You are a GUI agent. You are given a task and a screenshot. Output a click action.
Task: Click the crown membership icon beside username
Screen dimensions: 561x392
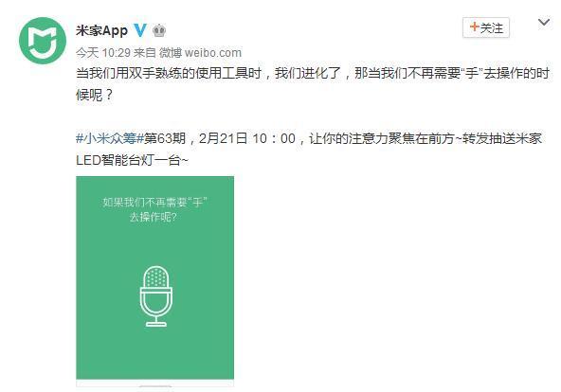pos(159,30)
